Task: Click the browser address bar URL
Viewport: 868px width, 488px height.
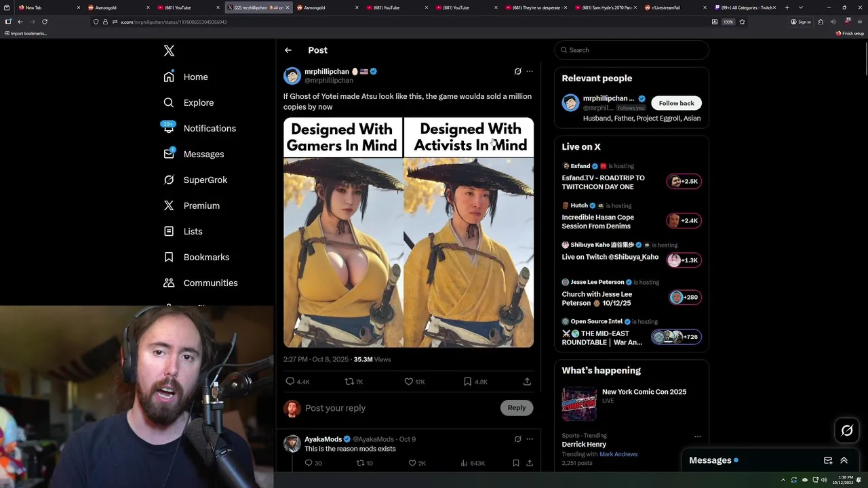Action: click(x=174, y=22)
